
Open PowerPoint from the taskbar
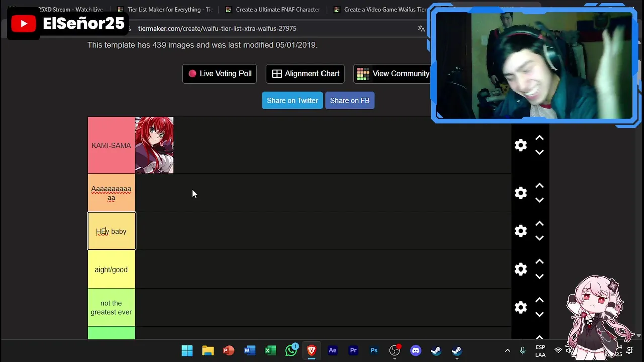pos(228,350)
